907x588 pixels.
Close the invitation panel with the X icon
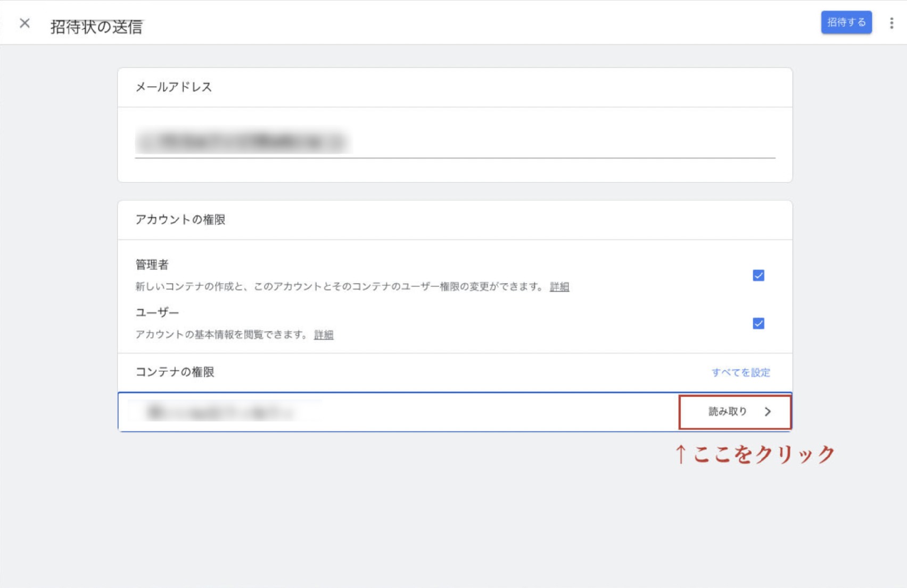tap(24, 23)
